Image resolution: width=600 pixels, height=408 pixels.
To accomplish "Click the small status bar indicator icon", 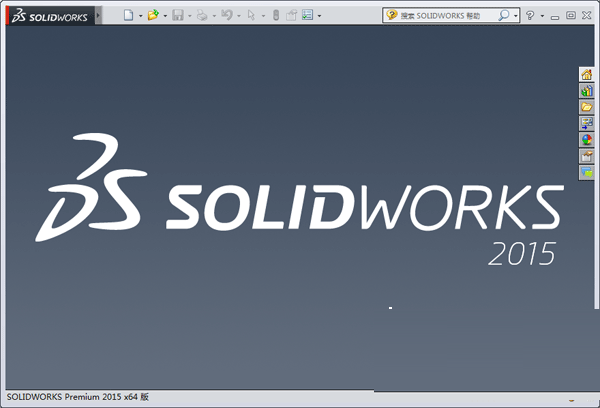I will (571, 400).
